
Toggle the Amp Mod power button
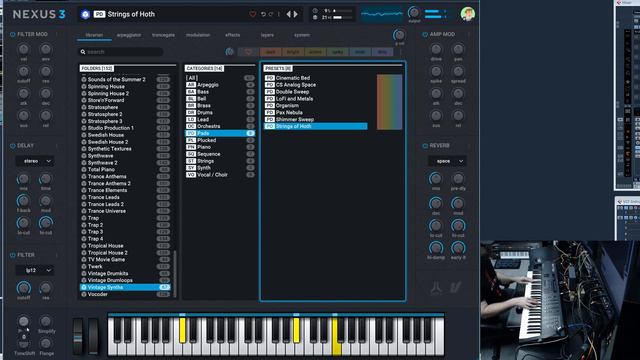pyautogui.click(x=425, y=34)
